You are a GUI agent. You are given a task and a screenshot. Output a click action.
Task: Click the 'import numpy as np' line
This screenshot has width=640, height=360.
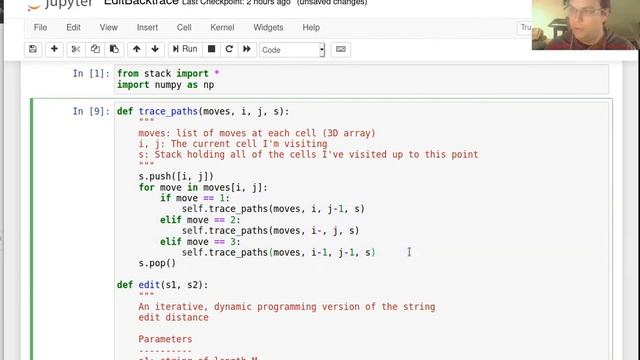(x=165, y=85)
